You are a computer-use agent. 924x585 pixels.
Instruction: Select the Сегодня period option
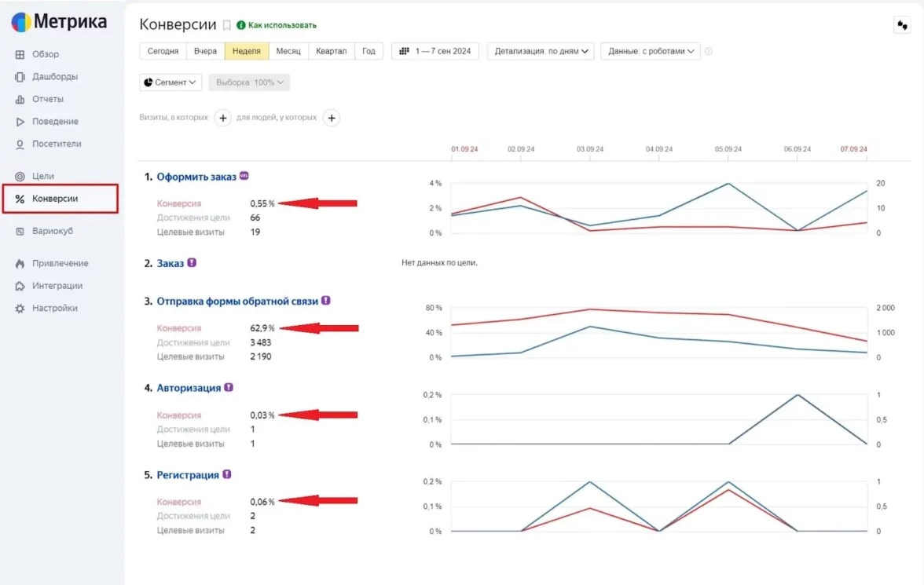click(163, 51)
